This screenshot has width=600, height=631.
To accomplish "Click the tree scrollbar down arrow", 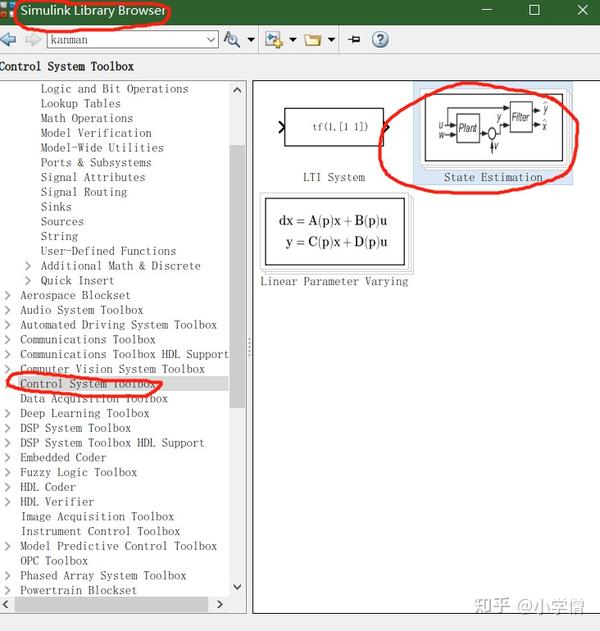I will (x=237, y=587).
